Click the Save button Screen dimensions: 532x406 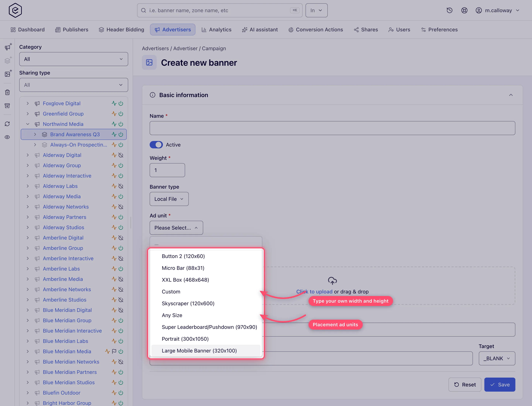tap(500, 384)
